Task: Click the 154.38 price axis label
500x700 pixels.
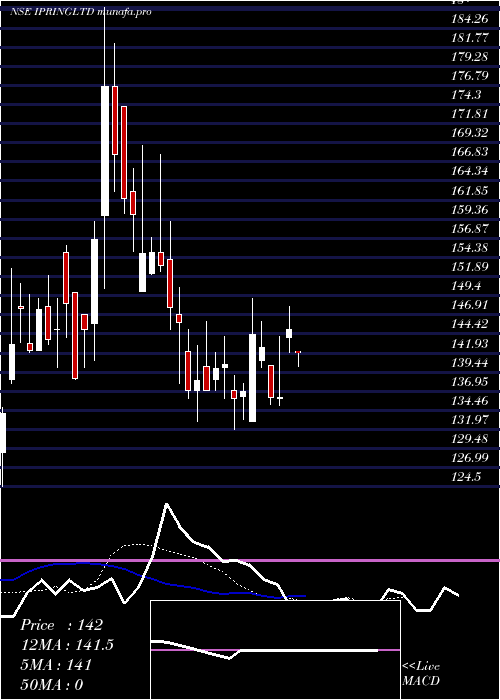Action: 470,248
